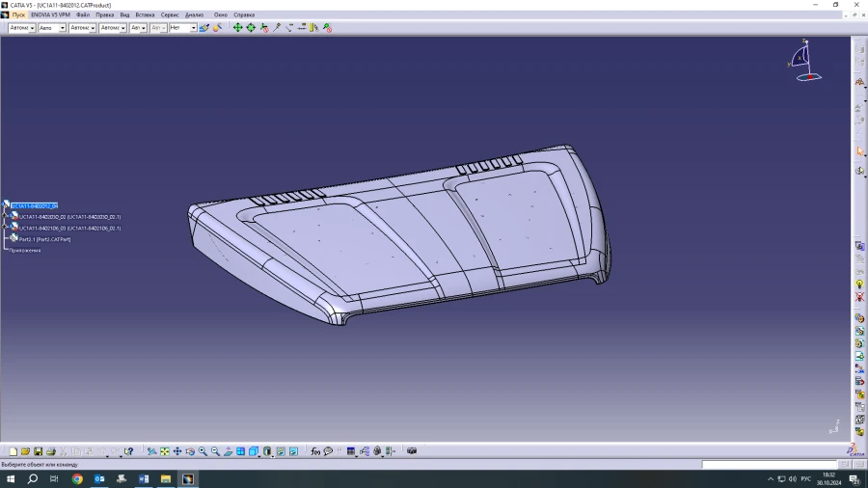
Task: Open the Formula f(x) tool
Action: 315,451
